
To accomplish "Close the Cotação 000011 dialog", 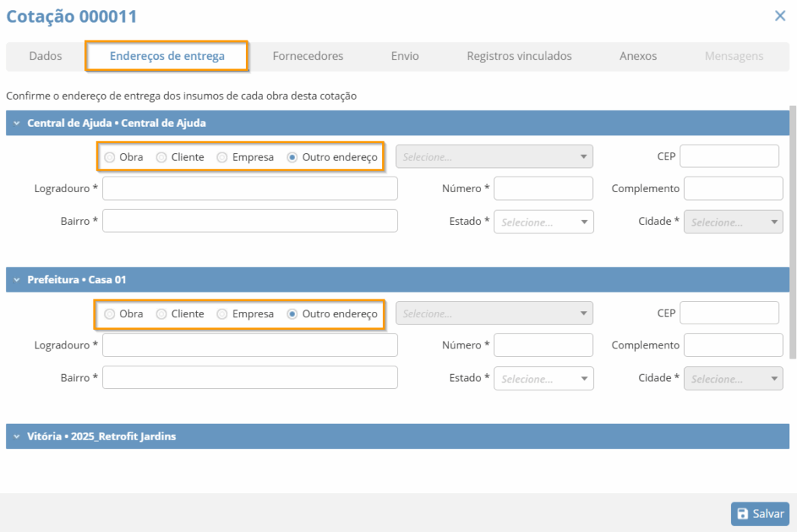I will point(780,16).
